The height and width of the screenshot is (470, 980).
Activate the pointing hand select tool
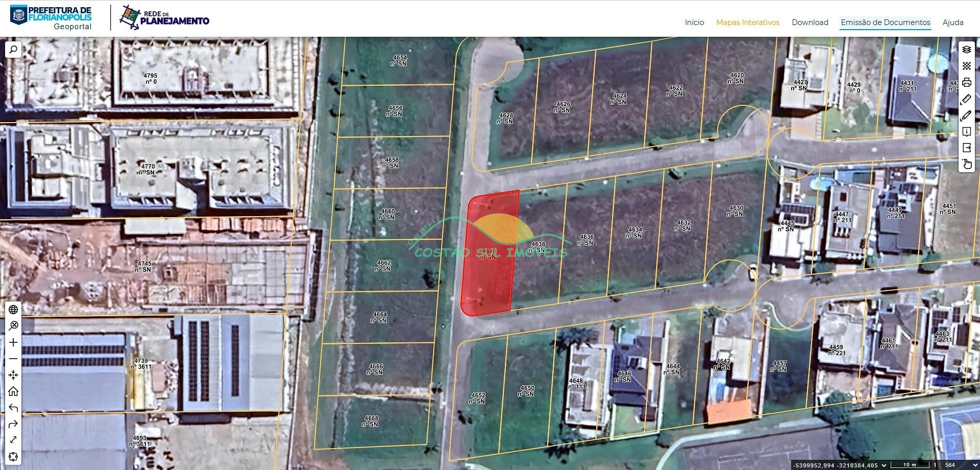coord(967,164)
